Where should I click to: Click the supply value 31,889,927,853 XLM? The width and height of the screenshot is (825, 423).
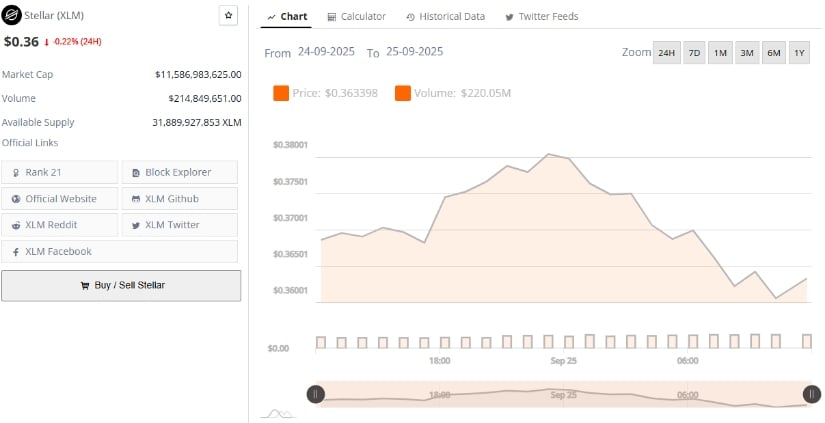click(x=197, y=123)
